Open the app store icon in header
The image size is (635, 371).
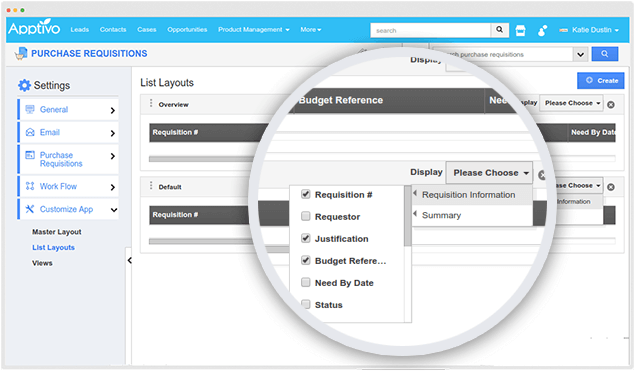tap(520, 30)
